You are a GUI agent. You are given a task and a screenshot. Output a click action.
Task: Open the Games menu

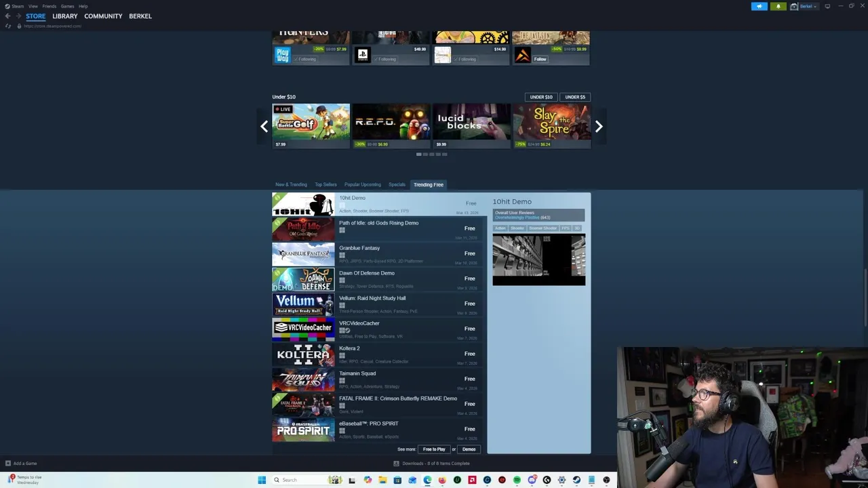[67, 6]
